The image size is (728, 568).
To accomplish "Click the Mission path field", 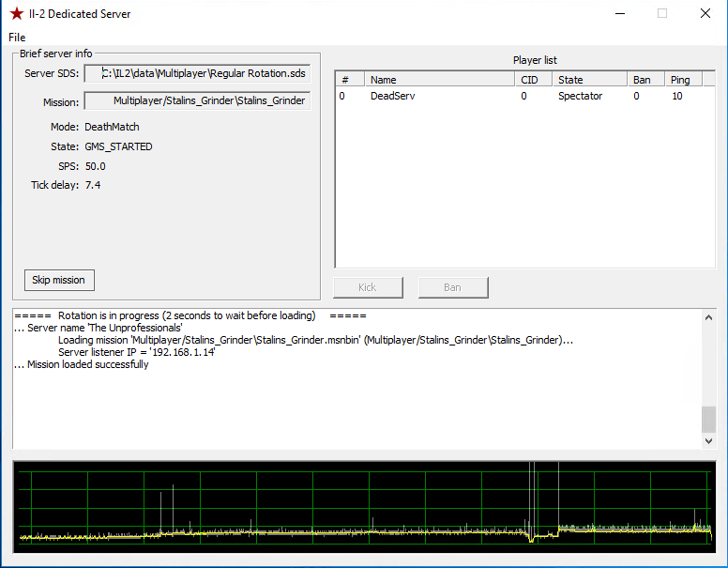I will [x=197, y=100].
